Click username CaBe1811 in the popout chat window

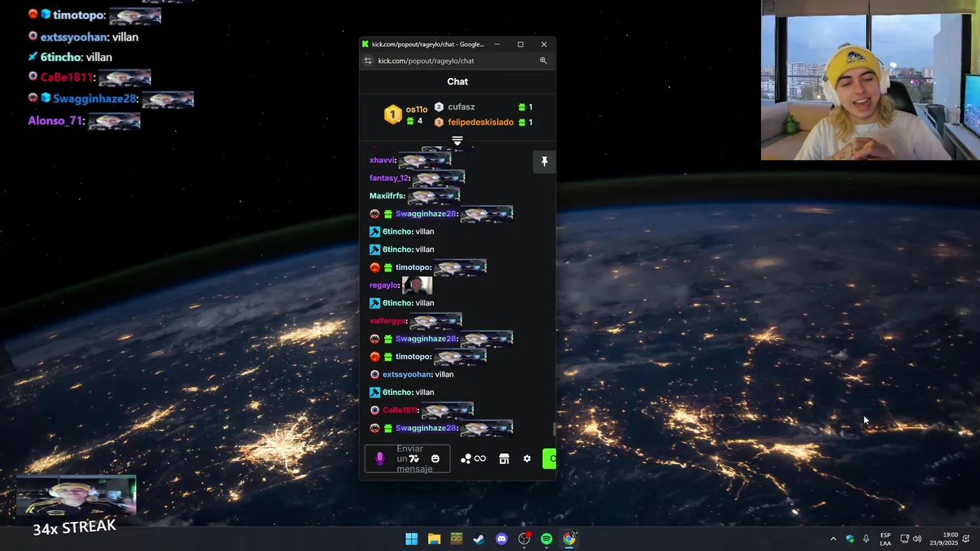coord(400,410)
